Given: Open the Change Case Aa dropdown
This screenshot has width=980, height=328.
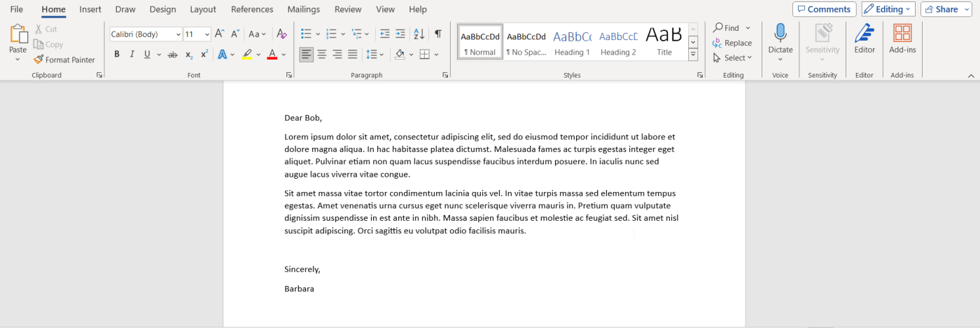Looking at the screenshot, I should pos(258,34).
